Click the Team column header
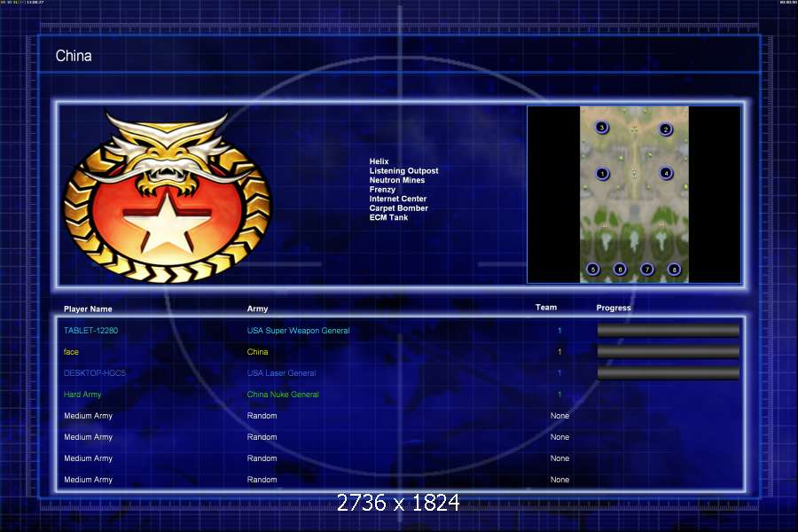 546,308
